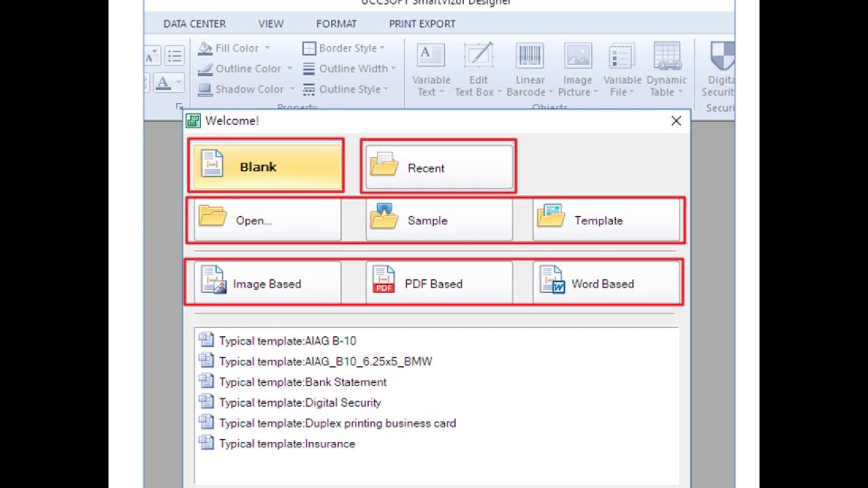868x488 pixels.
Task: Start a Word Based document
Action: pyautogui.click(x=606, y=283)
